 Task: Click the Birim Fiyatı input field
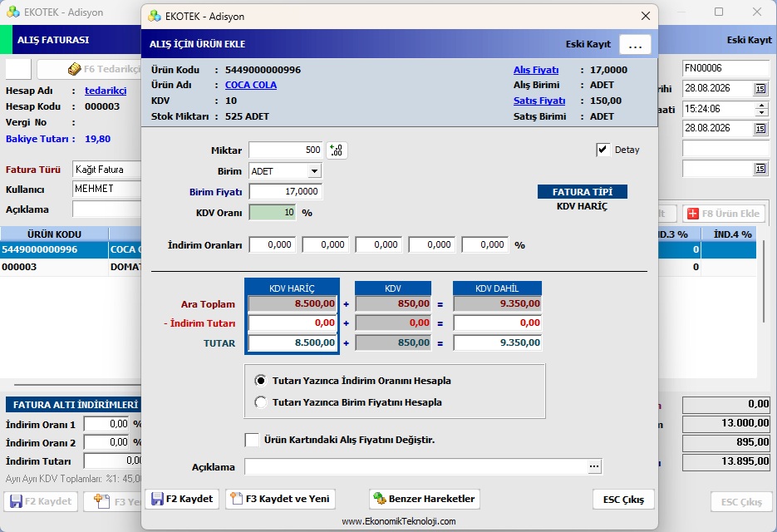(x=286, y=191)
